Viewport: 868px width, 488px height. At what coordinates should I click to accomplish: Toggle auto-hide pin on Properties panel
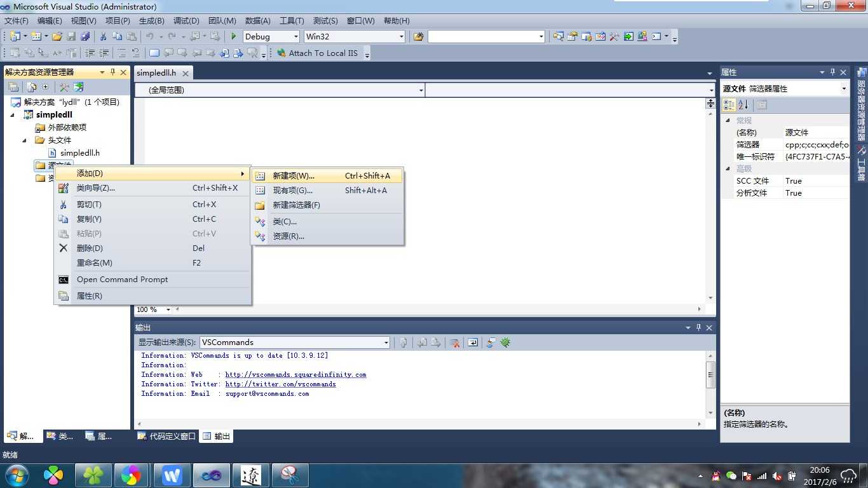tap(832, 72)
